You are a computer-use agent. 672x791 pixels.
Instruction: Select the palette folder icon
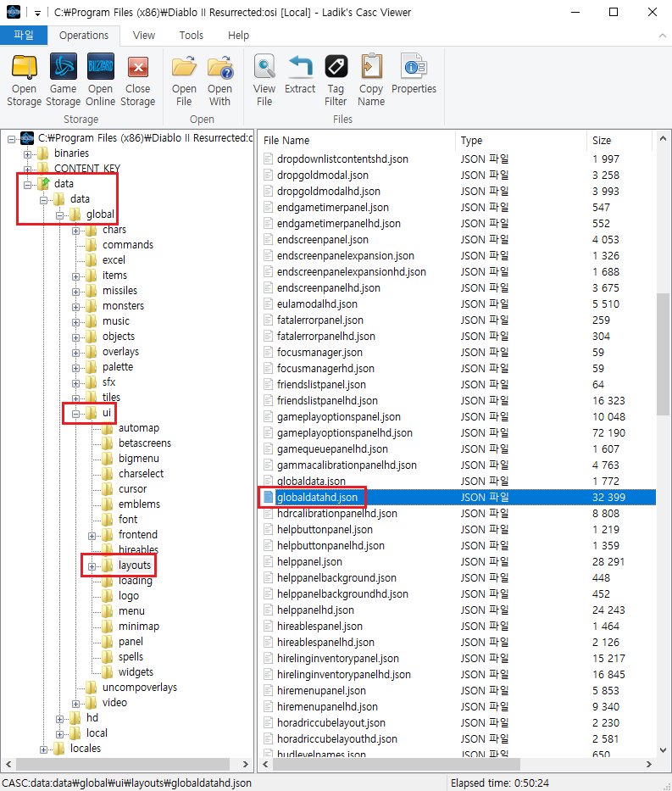(x=92, y=367)
